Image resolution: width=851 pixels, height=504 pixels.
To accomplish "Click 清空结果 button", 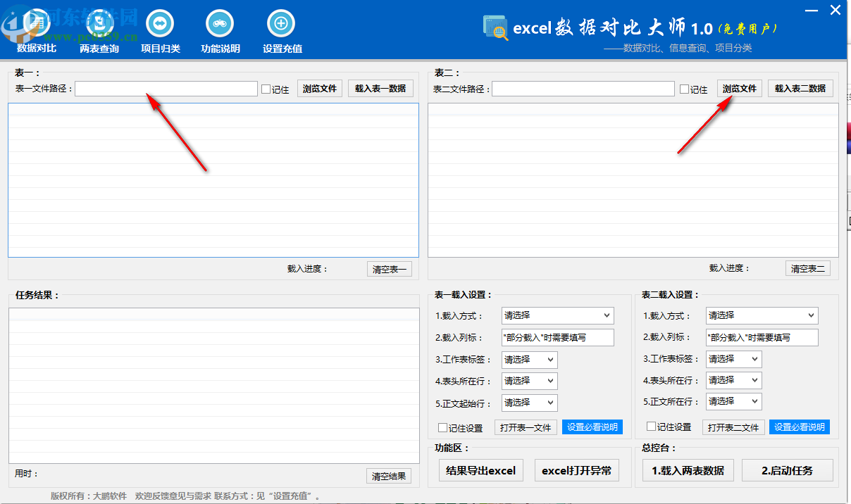I will (390, 476).
